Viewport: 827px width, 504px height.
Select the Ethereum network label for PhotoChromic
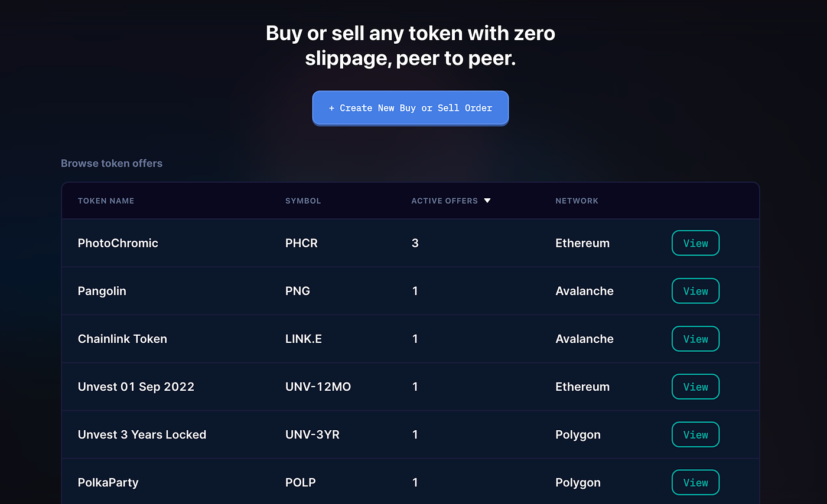pos(582,243)
